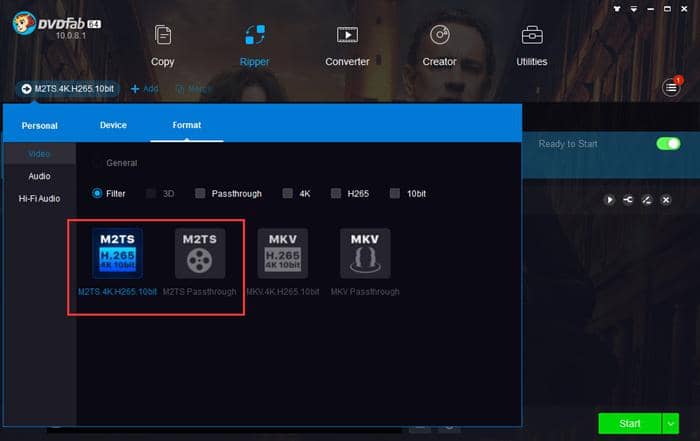Screen dimensions: 700x441
Task: Open the video edit pencil icon
Action: click(x=647, y=200)
